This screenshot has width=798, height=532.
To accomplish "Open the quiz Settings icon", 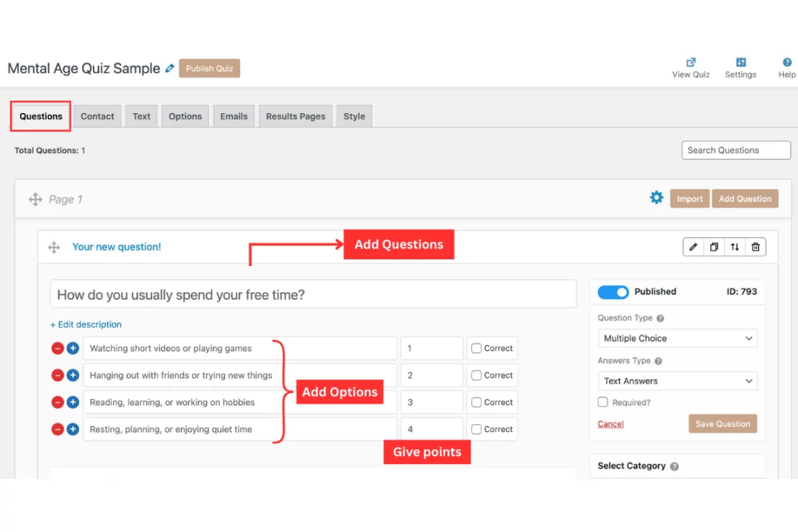I will (x=740, y=63).
